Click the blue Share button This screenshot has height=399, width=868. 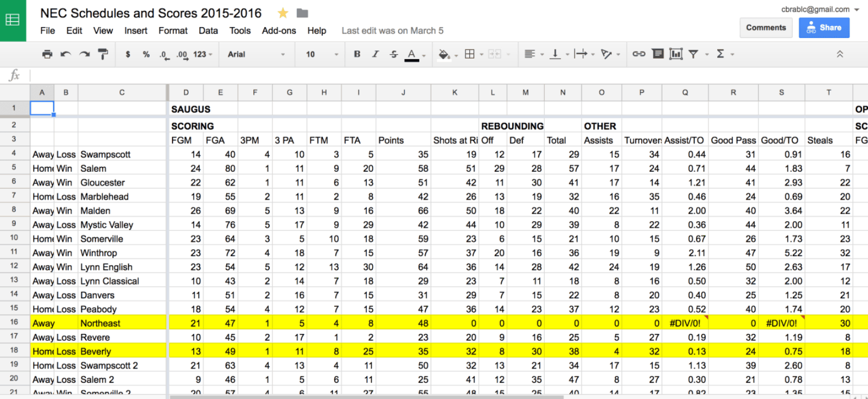tap(824, 28)
